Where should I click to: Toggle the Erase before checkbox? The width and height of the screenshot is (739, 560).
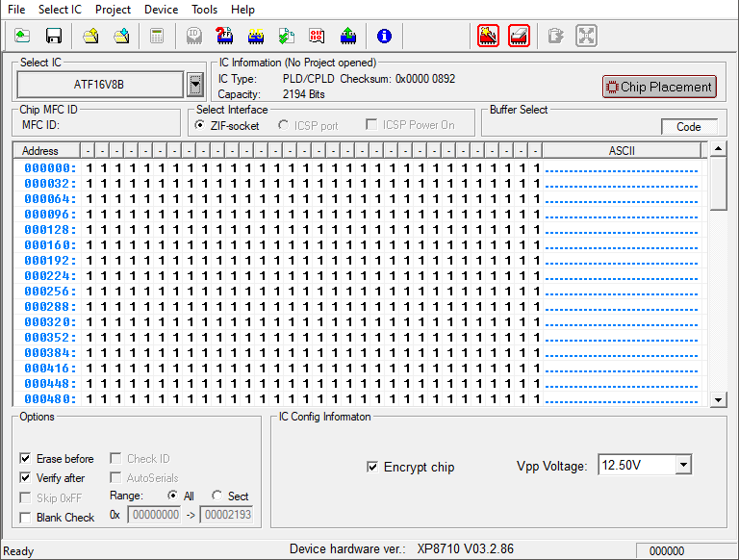point(26,459)
